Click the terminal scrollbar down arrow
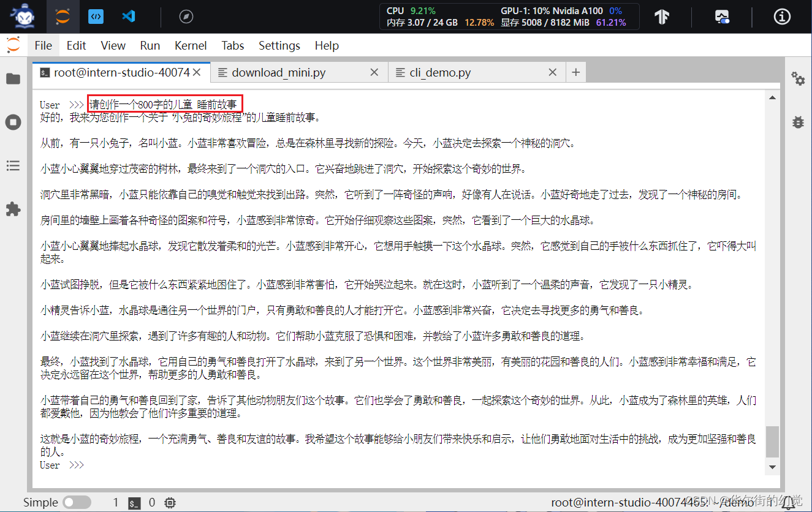This screenshot has width=812, height=512. [773, 467]
